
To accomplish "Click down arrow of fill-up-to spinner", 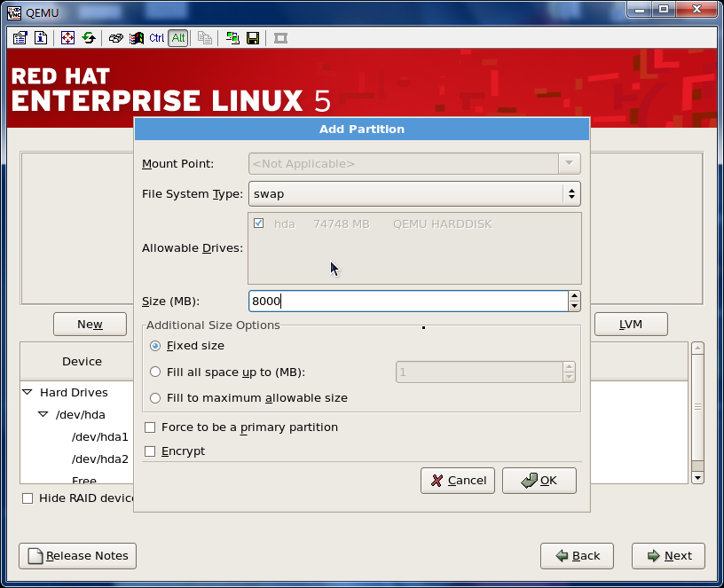I will (569, 377).
